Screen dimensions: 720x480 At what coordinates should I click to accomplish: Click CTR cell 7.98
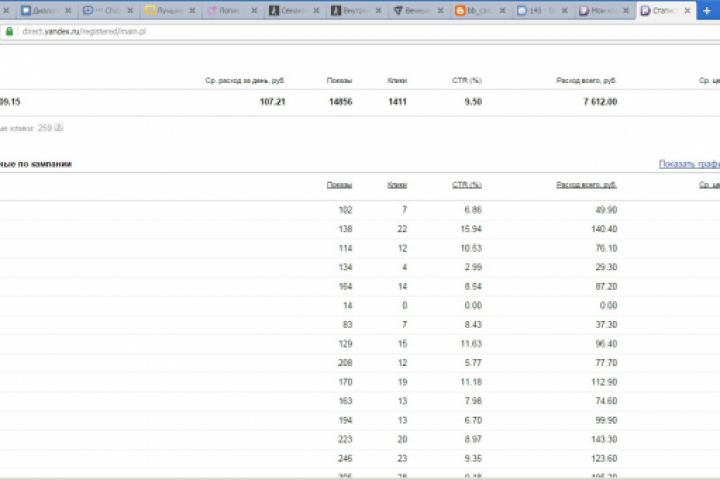(473, 401)
